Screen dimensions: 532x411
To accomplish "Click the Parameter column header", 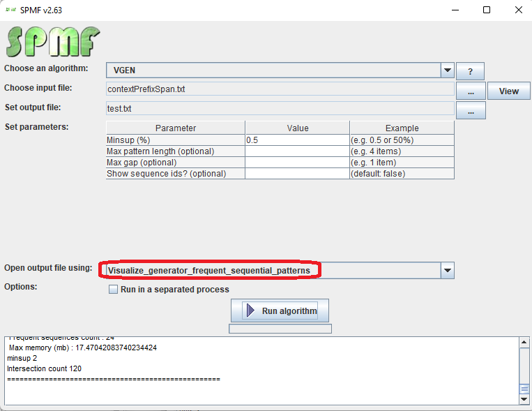I will click(x=176, y=128).
